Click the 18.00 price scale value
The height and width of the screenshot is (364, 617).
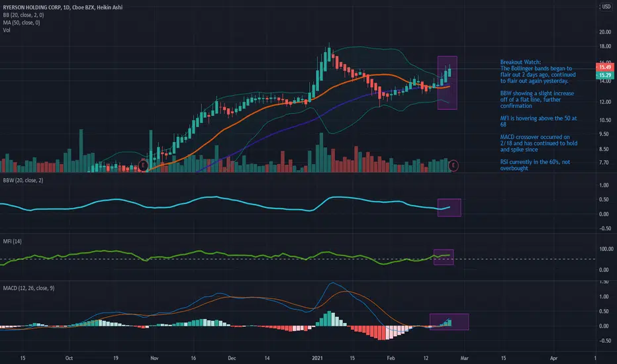point(605,46)
